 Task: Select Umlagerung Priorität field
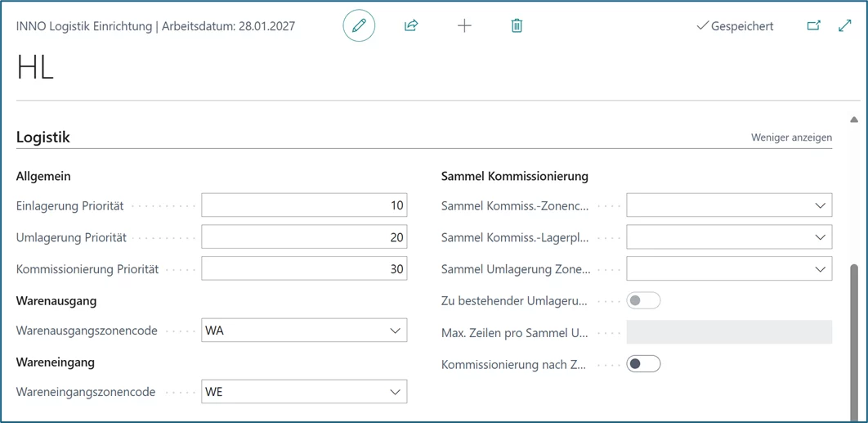(304, 237)
